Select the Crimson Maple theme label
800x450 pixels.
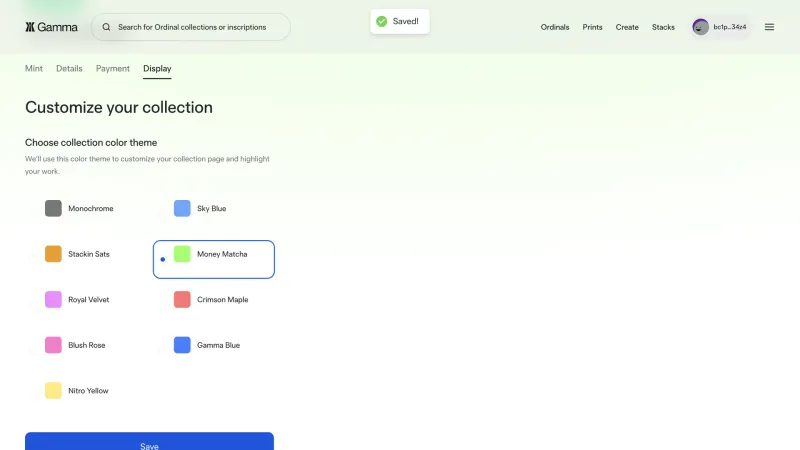[x=222, y=299]
